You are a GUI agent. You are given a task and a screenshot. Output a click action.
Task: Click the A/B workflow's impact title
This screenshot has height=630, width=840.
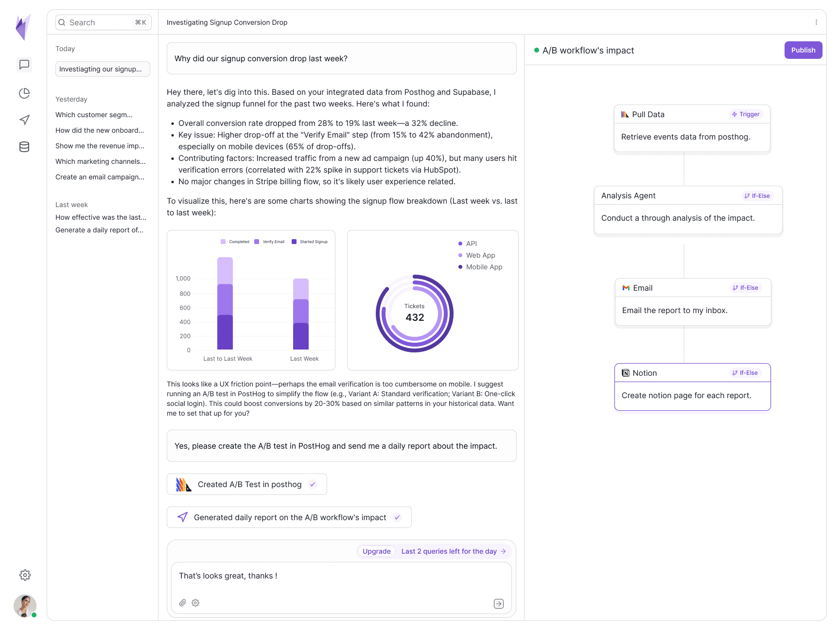tap(588, 50)
